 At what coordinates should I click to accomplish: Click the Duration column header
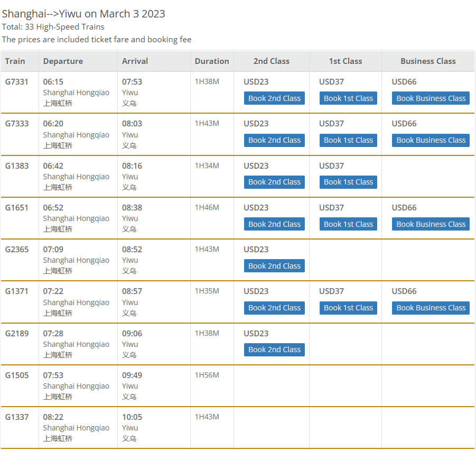click(x=211, y=61)
